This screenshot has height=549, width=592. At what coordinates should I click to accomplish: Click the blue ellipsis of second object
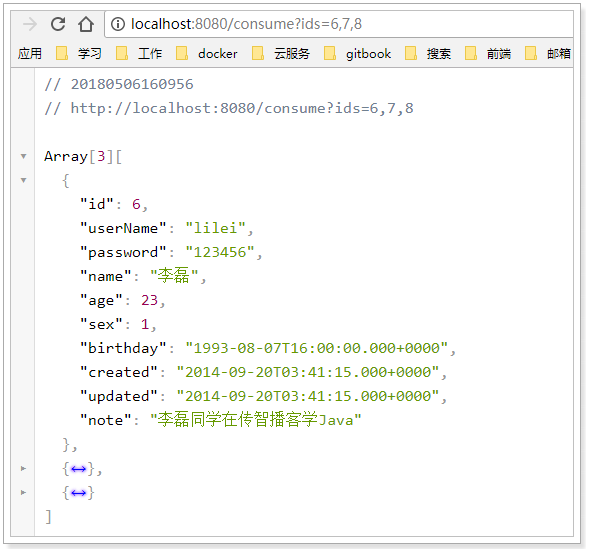coord(79,469)
